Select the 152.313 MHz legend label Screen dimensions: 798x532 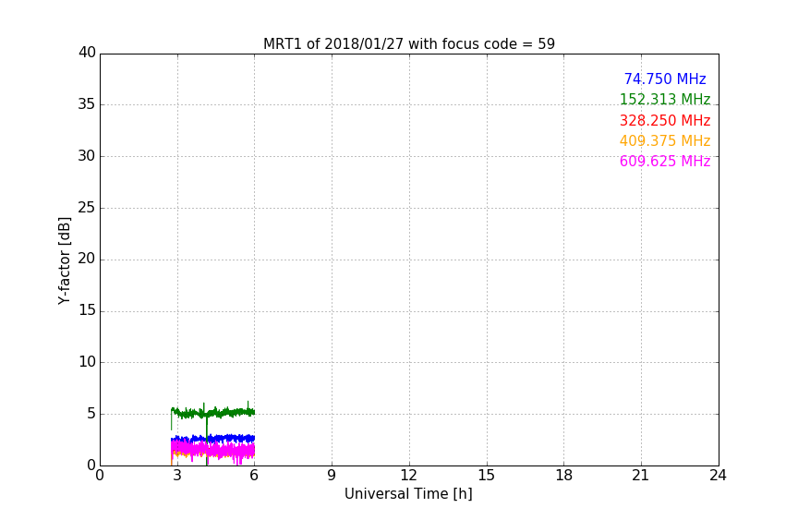pyautogui.click(x=665, y=100)
